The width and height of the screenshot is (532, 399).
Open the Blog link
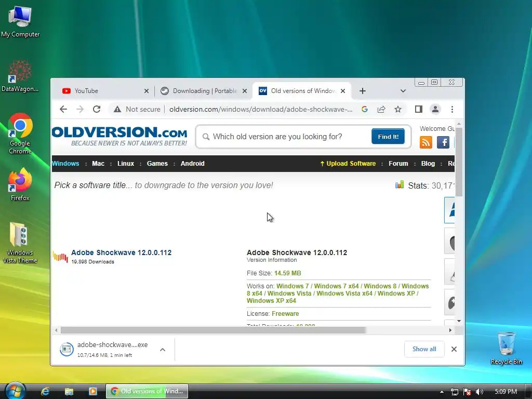click(x=428, y=164)
